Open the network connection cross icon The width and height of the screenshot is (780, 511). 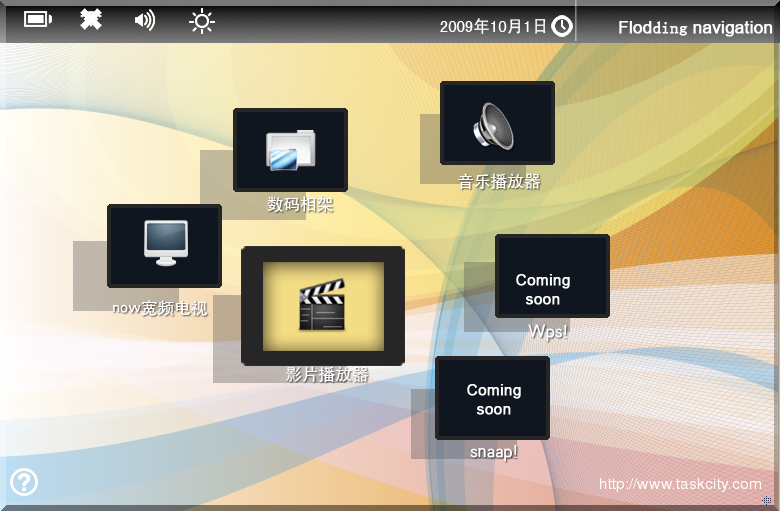[x=91, y=20]
